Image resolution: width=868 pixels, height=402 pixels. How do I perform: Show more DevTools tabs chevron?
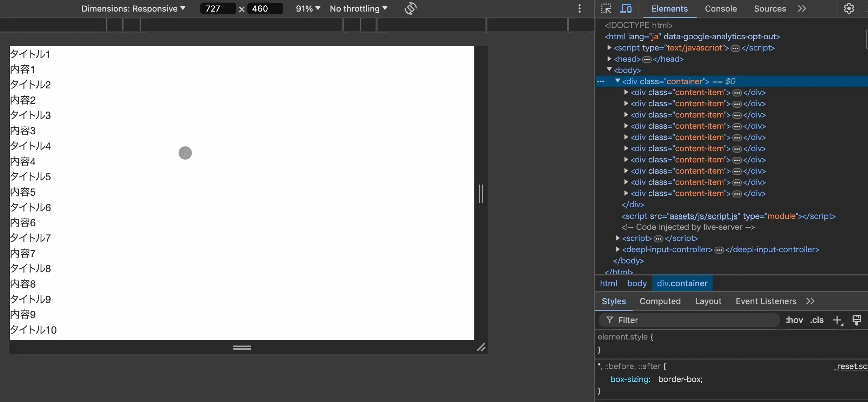click(x=802, y=8)
